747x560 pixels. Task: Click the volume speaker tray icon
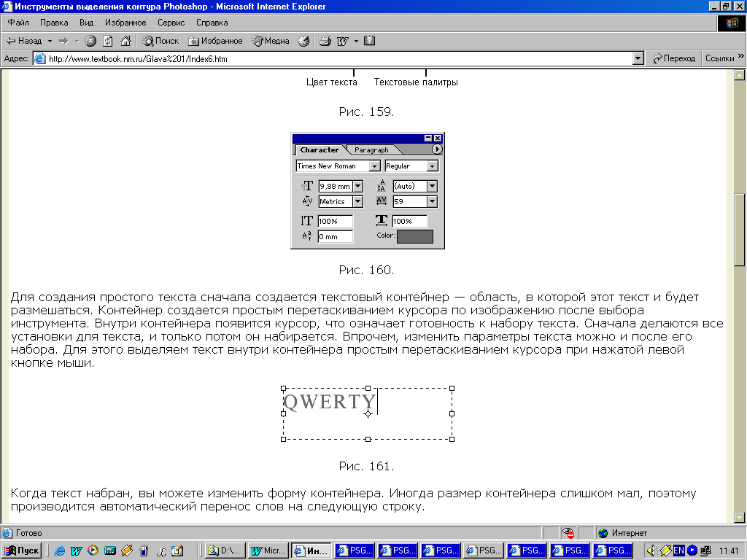(x=651, y=551)
